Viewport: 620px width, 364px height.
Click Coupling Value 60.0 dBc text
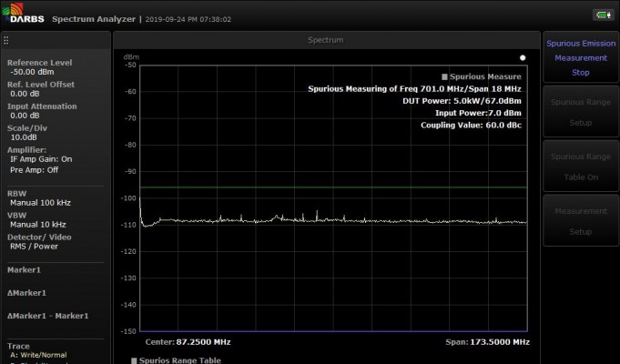[471, 125]
